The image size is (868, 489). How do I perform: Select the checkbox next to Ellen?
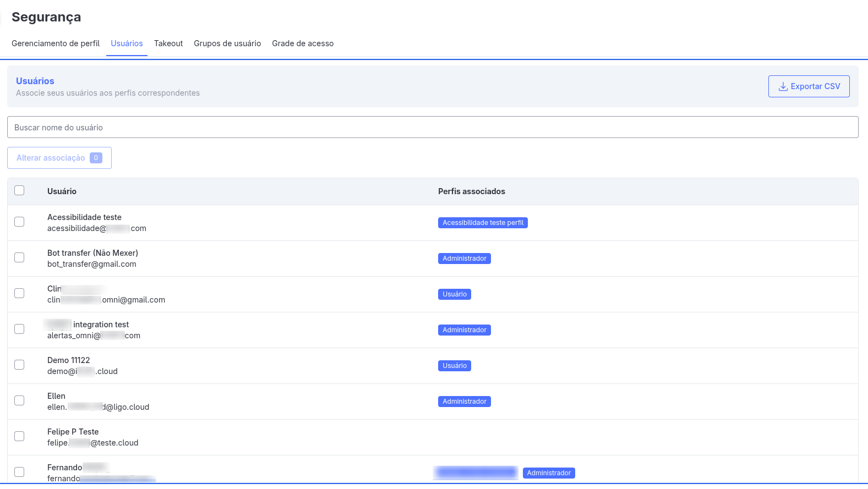coord(19,400)
